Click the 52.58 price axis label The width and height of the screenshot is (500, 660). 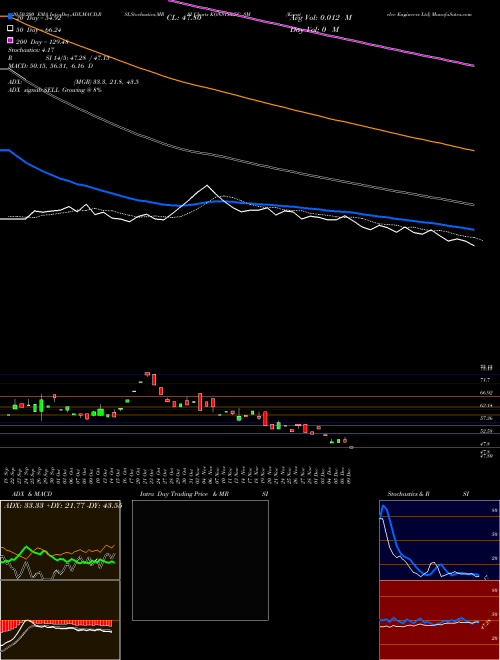(x=486, y=431)
